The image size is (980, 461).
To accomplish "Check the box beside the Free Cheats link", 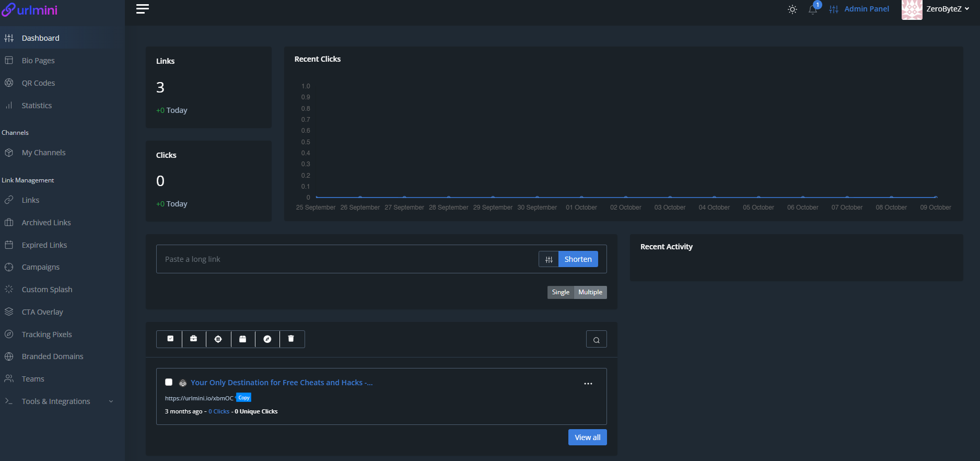I will coord(169,382).
